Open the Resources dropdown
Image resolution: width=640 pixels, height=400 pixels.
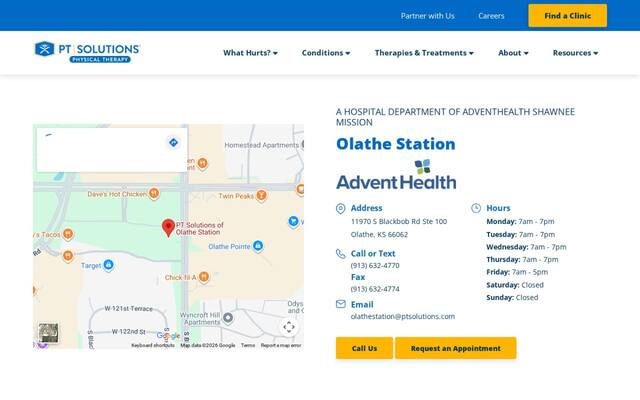click(575, 53)
